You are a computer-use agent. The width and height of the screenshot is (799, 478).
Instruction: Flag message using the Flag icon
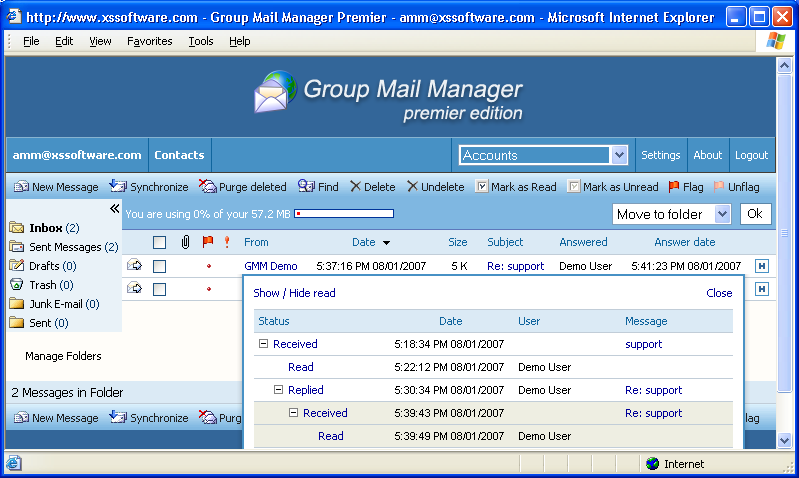(674, 187)
